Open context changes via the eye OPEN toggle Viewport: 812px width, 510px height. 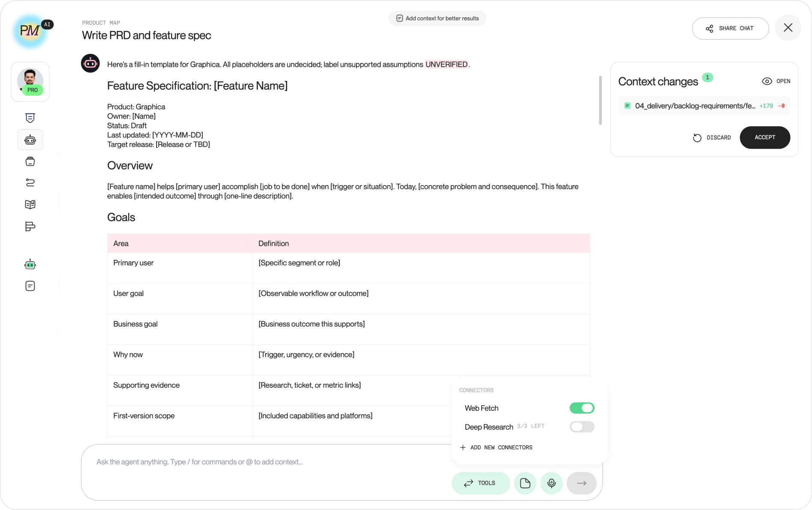776,81
